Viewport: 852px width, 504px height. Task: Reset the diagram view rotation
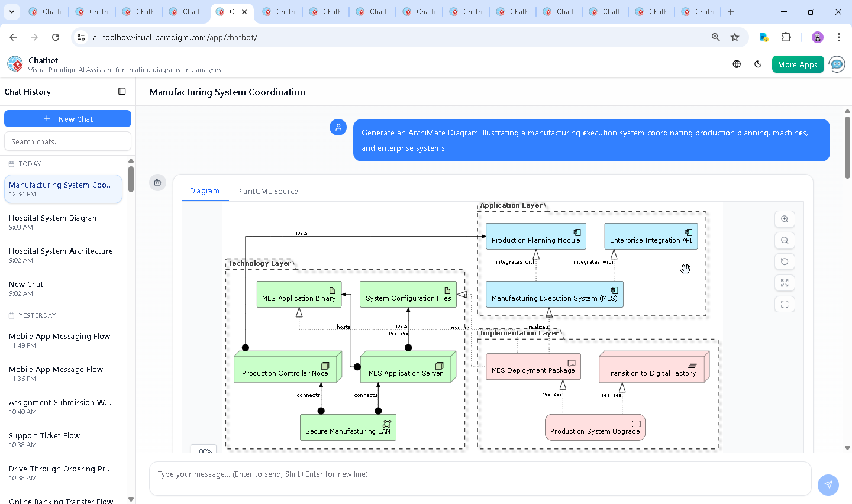(784, 261)
